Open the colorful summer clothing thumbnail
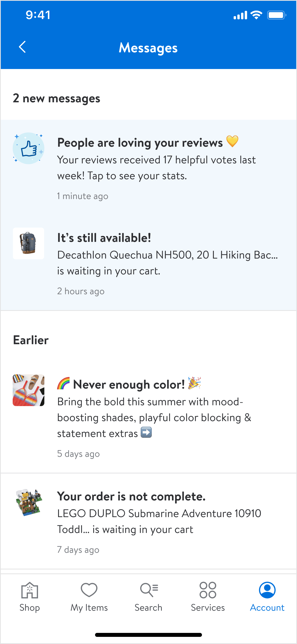This screenshot has height=644, width=297. tap(29, 390)
